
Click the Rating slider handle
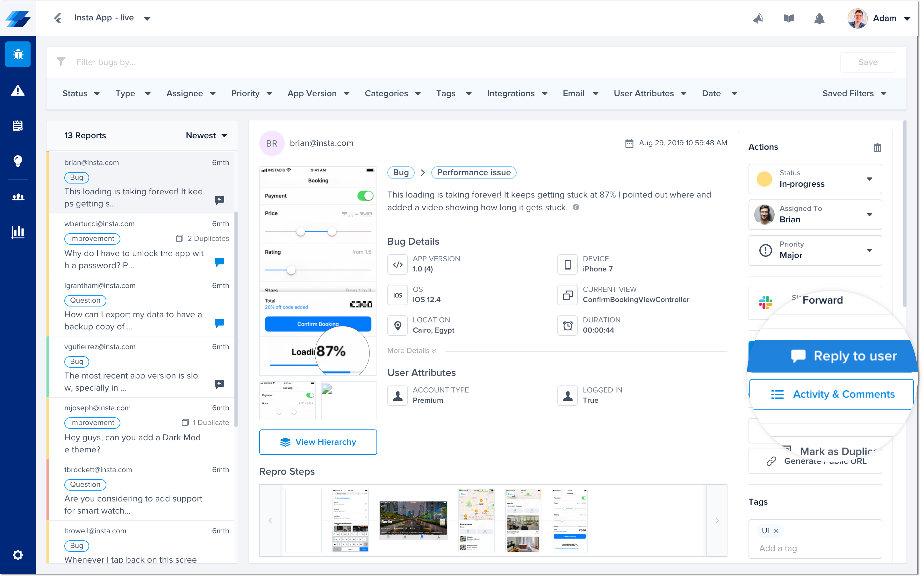[x=291, y=270]
